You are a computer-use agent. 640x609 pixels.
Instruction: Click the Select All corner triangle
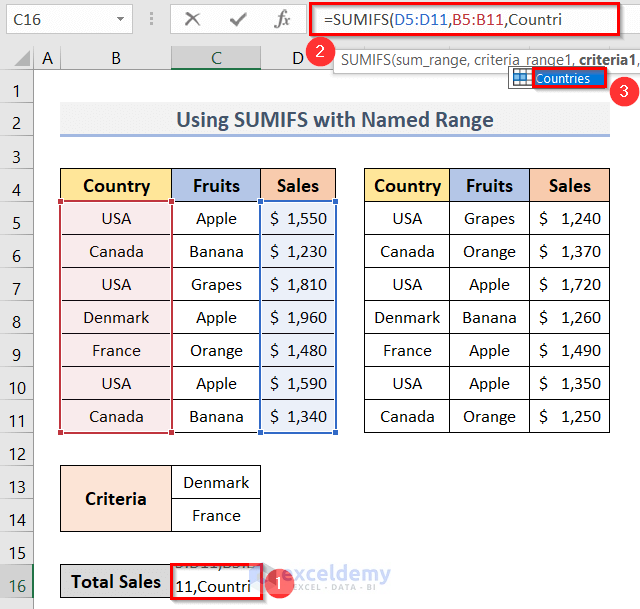[x=19, y=60]
